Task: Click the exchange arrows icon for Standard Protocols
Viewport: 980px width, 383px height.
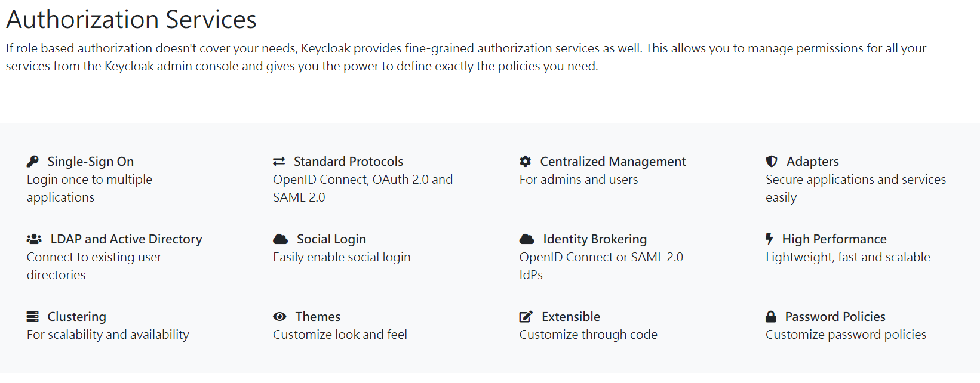Action: pos(279,162)
